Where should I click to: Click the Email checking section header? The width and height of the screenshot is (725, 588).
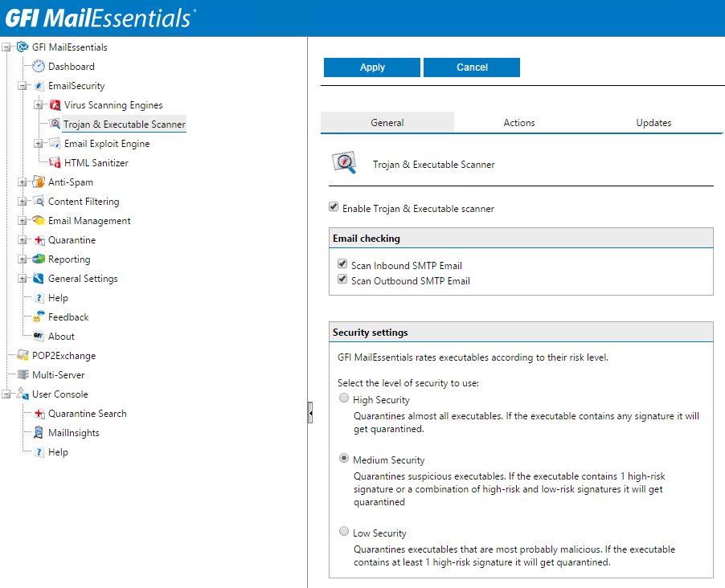point(521,238)
